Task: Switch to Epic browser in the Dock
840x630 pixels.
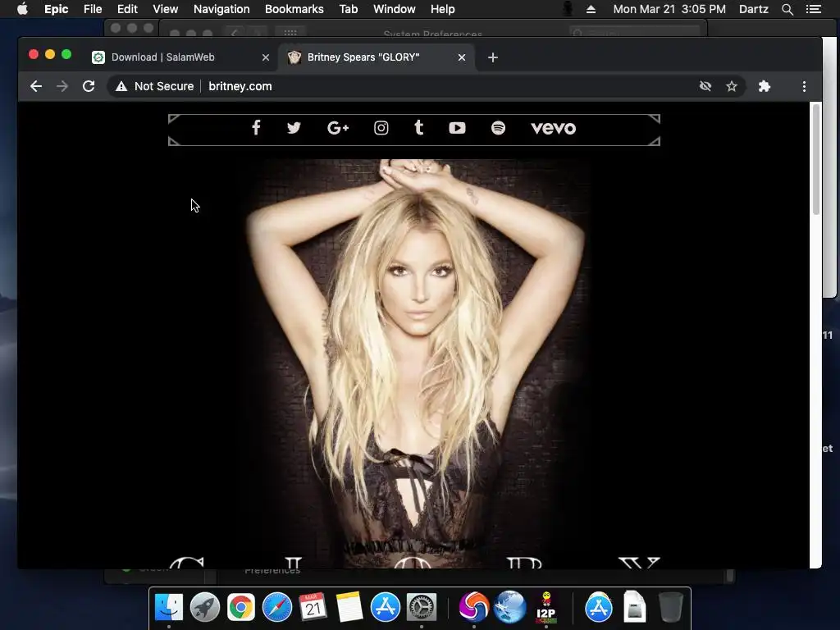Action: [474, 607]
